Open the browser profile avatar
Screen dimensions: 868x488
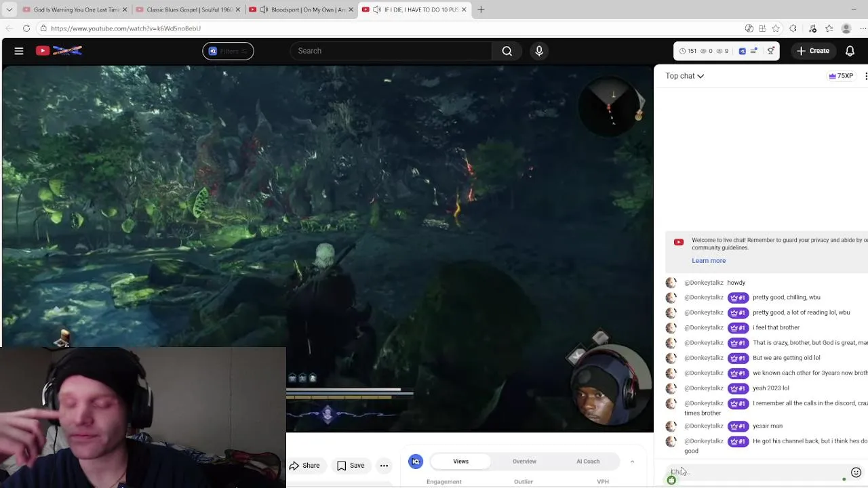(846, 28)
